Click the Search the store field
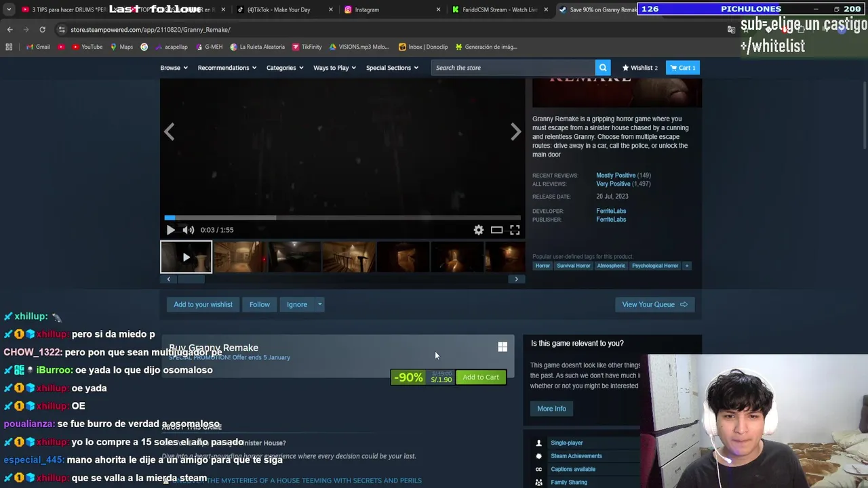Image resolution: width=868 pixels, height=488 pixels. click(x=513, y=68)
